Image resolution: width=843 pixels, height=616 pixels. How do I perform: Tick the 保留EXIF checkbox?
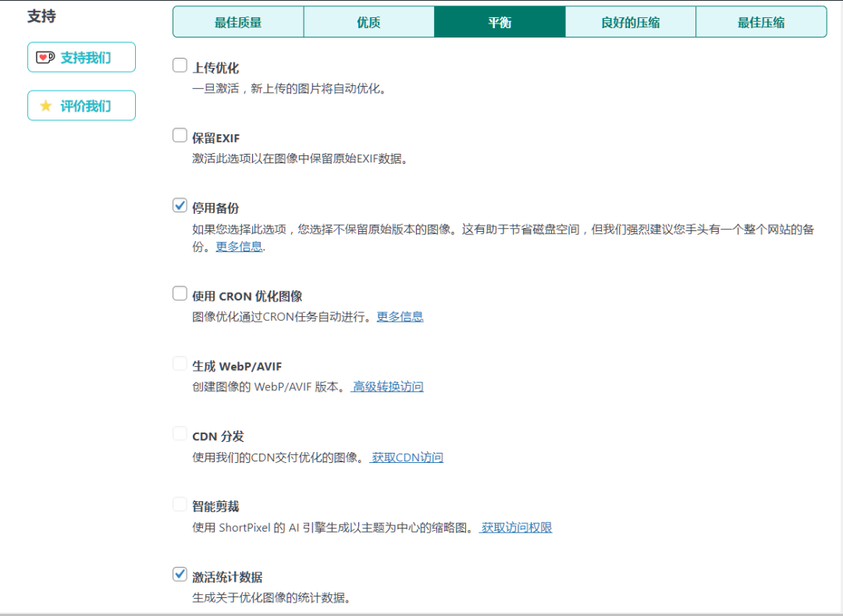coord(180,136)
